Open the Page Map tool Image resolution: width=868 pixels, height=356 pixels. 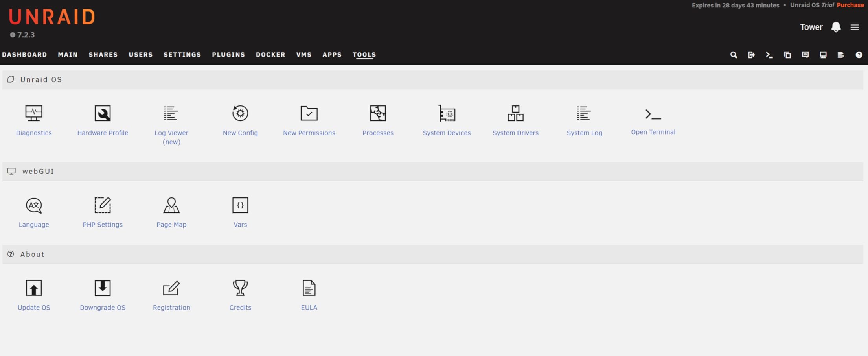pos(171,212)
